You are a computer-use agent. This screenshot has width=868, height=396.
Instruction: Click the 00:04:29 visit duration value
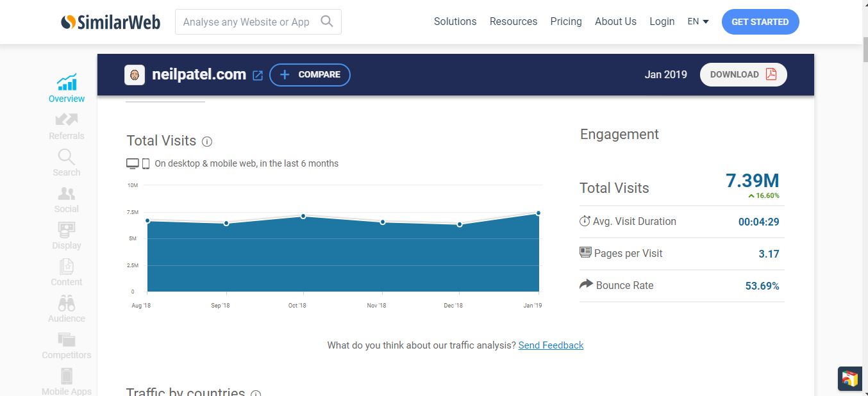(x=758, y=222)
